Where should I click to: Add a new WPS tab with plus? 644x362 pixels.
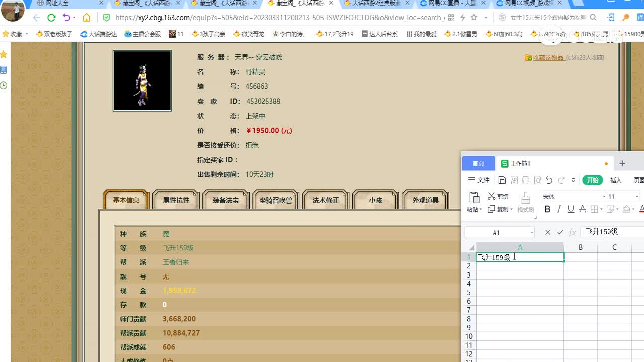point(622,163)
